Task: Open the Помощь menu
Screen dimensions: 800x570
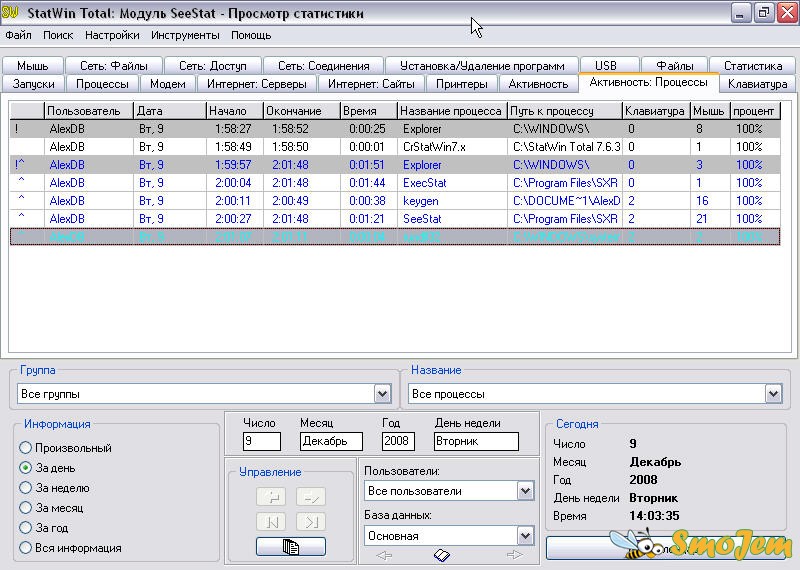Action: tap(251, 35)
